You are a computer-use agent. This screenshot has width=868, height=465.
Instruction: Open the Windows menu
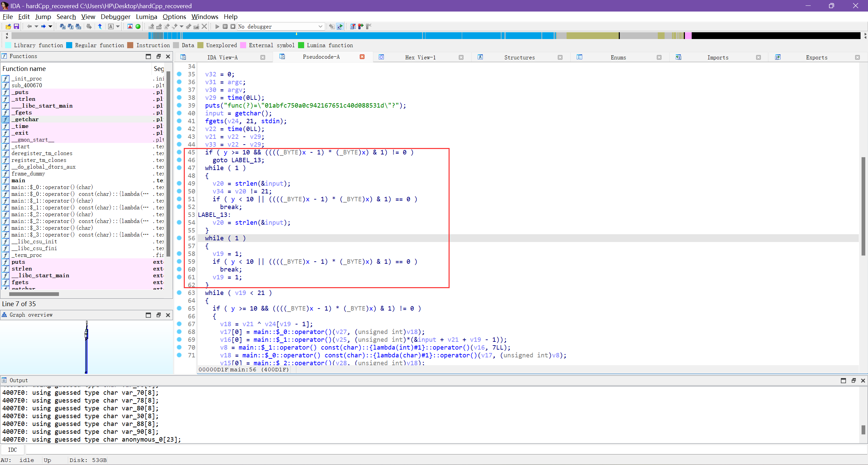pyautogui.click(x=205, y=17)
